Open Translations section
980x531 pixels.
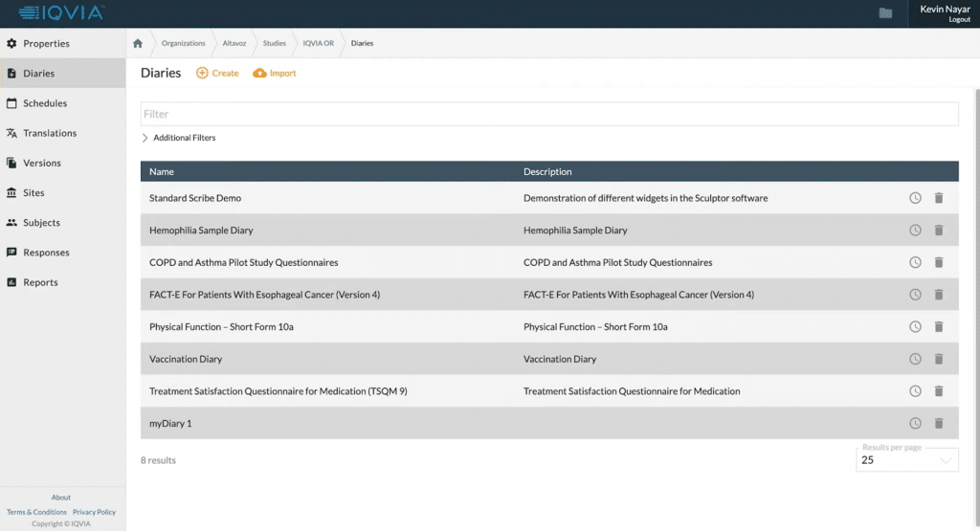point(62,133)
